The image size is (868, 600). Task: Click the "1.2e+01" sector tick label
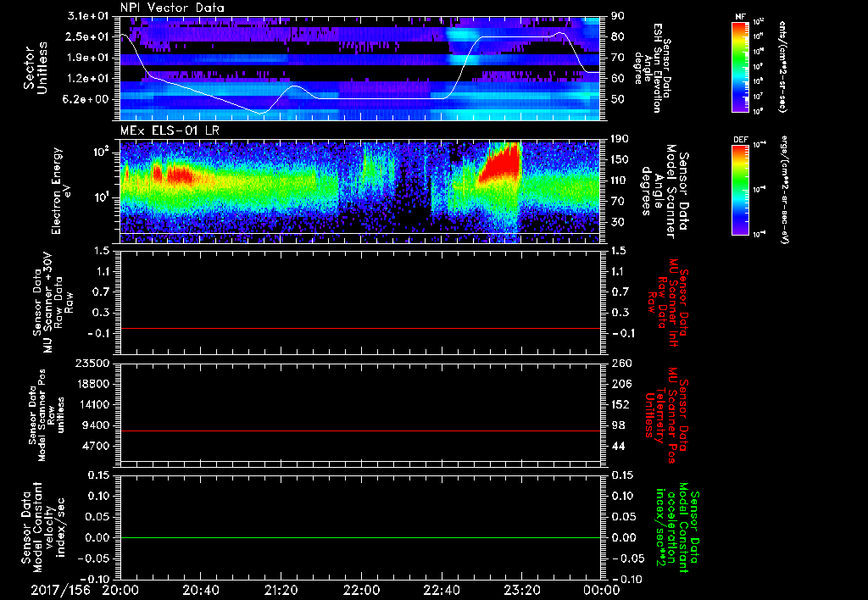[x=88, y=78]
